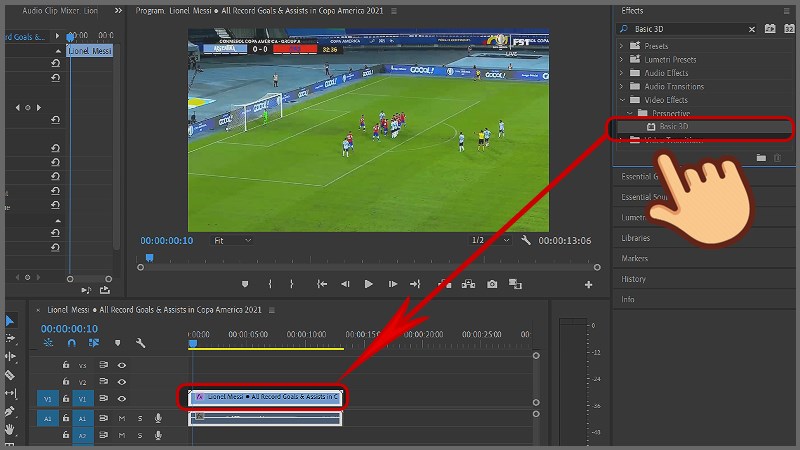Select the Razor tool
Screen dimensions: 800x450
10,375
